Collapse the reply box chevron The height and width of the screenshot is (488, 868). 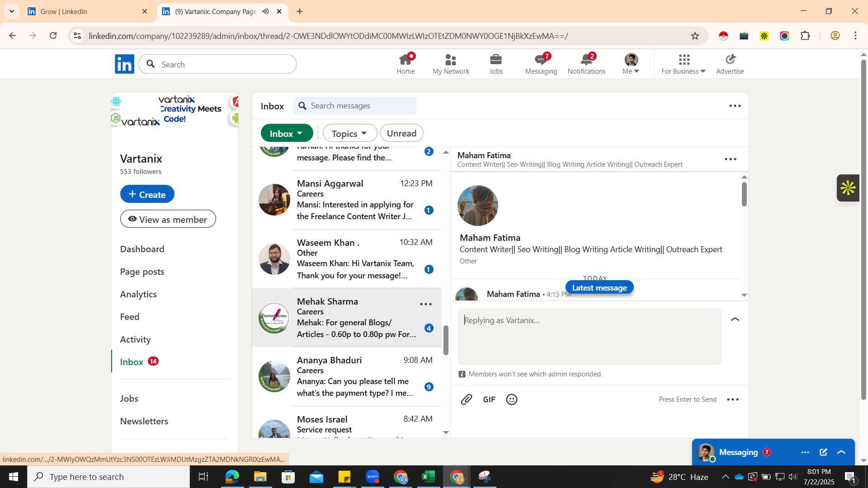(x=735, y=319)
